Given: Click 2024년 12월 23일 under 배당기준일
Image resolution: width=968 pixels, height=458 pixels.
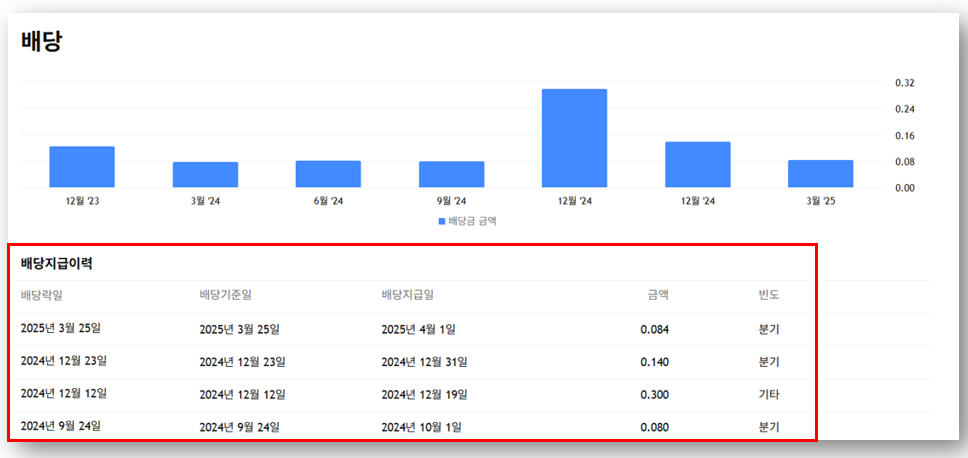Looking at the screenshot, I should pos(243,362).
